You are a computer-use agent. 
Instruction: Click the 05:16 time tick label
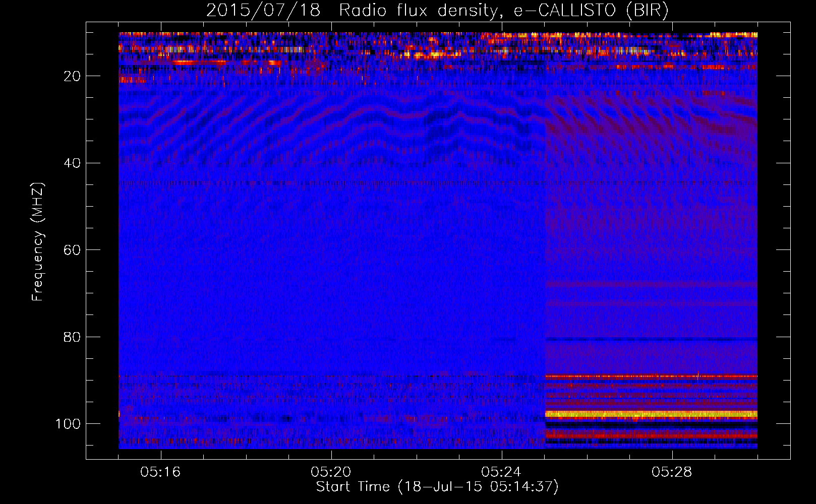point(161,472)
